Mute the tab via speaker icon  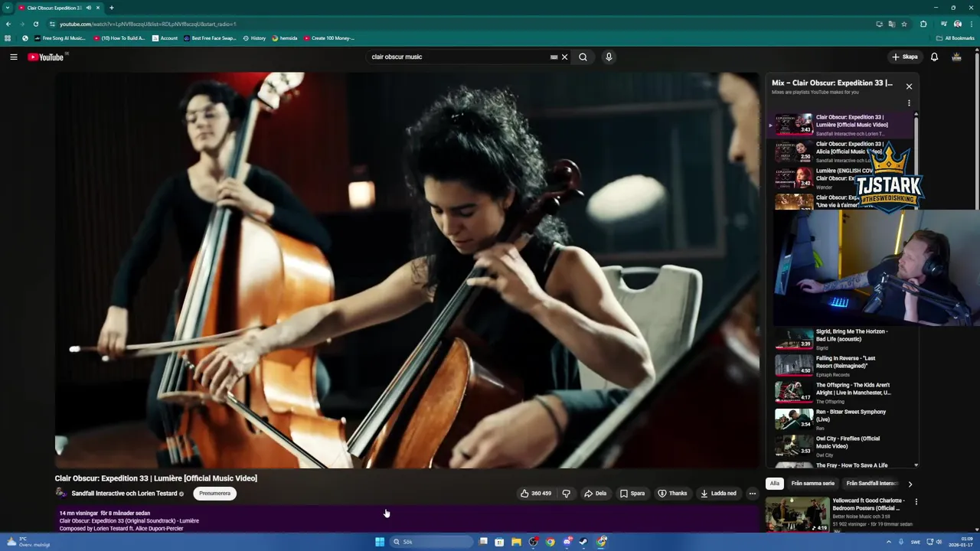(89, 8)
